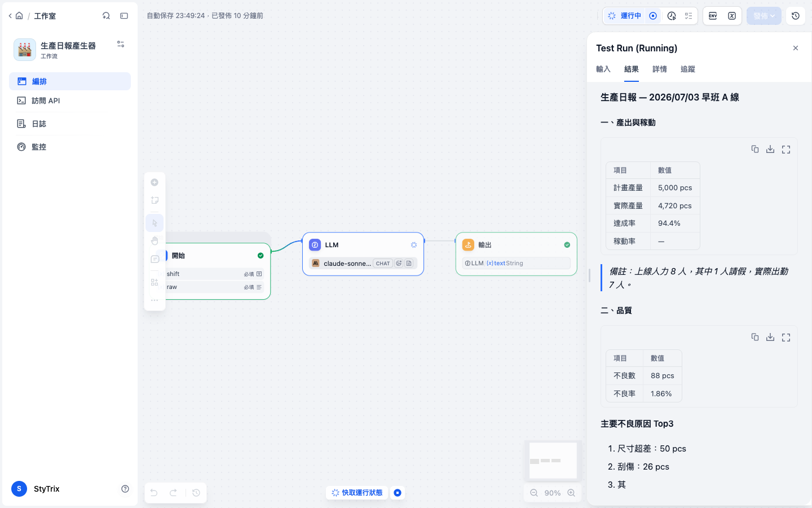This screenshot has height=508, width=812.
Task: Click the organize nodes grid icon
Action: 155,282
